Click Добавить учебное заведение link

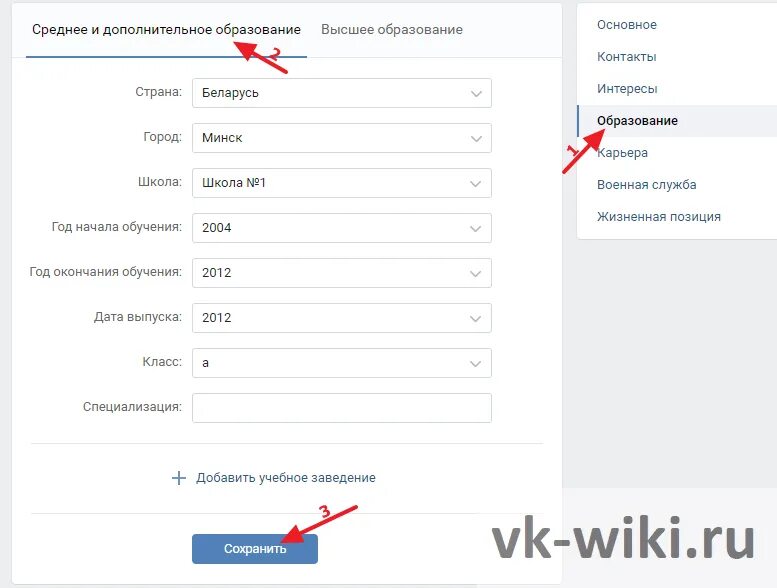[x=285, y=478]
